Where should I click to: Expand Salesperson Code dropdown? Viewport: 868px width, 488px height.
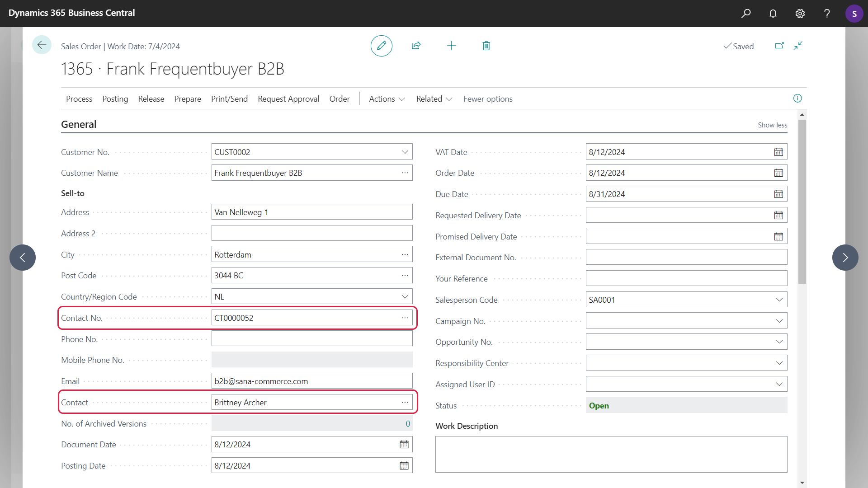click(779, 300)
